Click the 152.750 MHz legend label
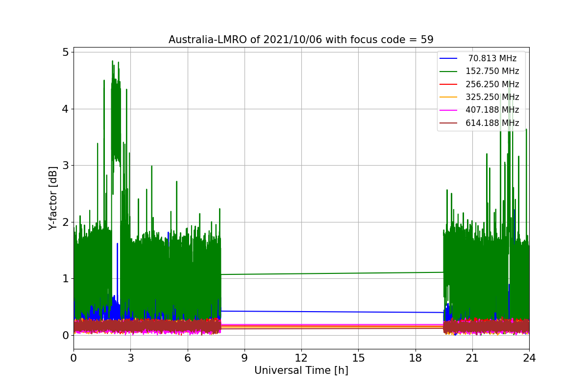 tap(492, 71)
